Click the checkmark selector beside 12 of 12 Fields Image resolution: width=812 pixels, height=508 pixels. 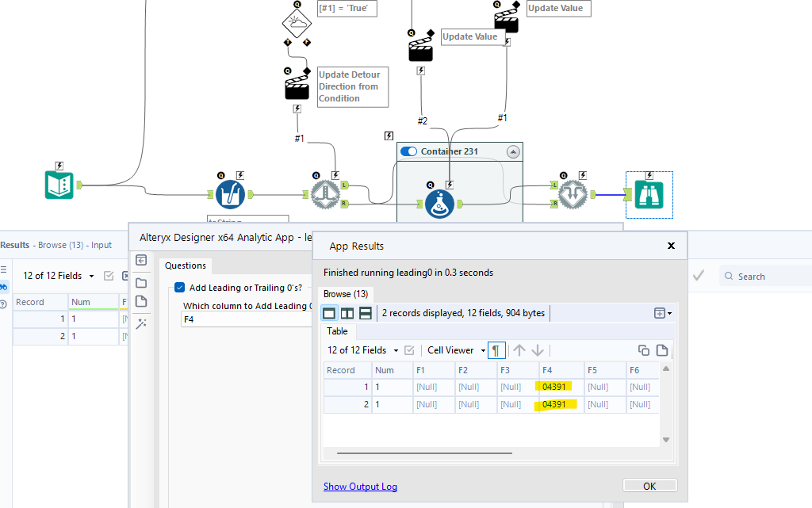[x=408, y=349]
